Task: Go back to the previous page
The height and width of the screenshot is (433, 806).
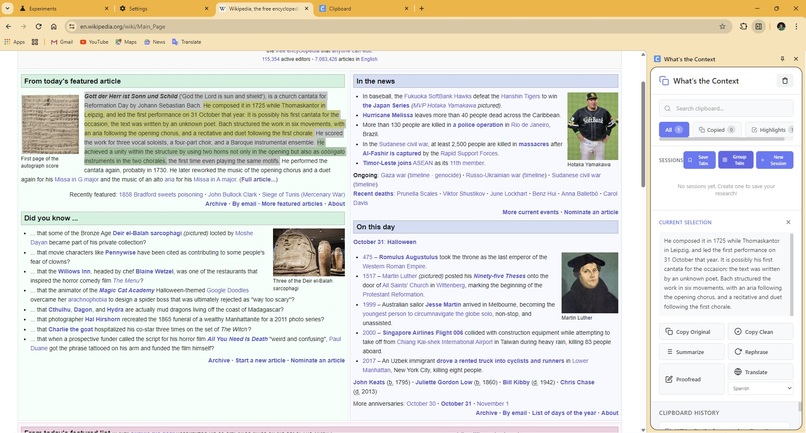Action: tap(8, 26)
